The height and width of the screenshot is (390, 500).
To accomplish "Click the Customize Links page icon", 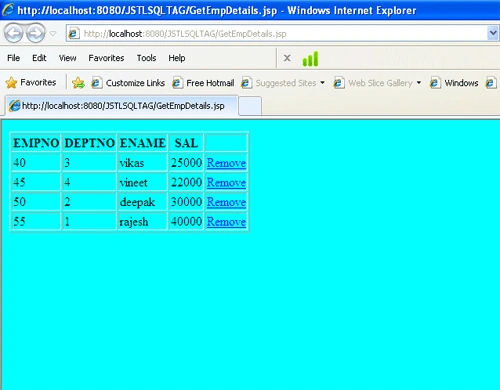I will tap(97, 83).
